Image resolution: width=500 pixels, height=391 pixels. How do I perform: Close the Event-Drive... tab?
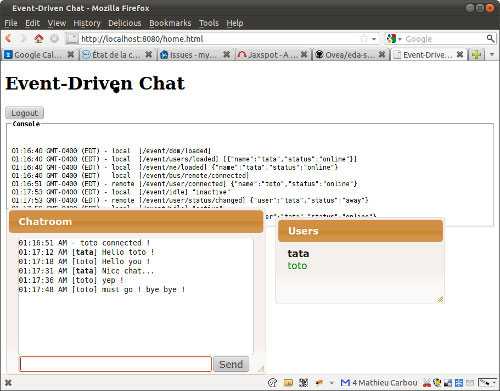(x=460, y=54)
